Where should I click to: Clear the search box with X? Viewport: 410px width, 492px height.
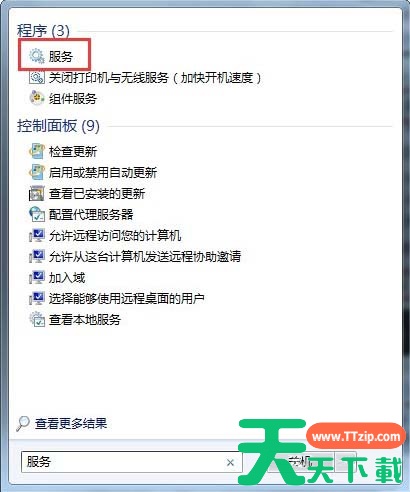tap(230, 462)
